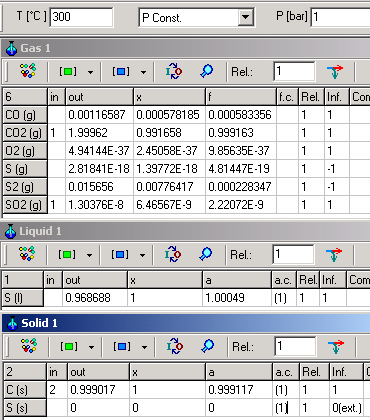The height and width of the screenshot is (420, 370).
Task: Click green bracket icon in Gas 1 toolbar
Action: (x=68, y=71)
